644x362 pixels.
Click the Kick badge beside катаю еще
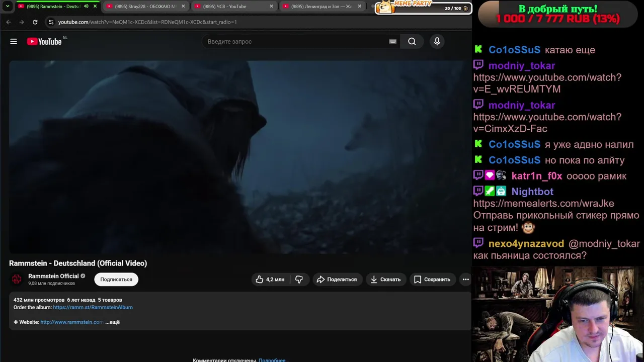click(478, 49)
